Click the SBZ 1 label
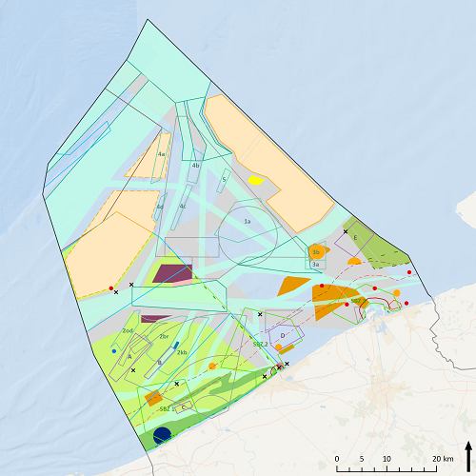Image resolution: width=476 pixels, height=476 pixels. coord(167,408)
